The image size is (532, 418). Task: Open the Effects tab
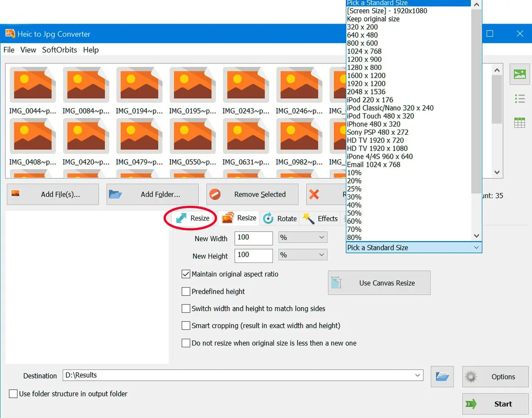[320, 219]
